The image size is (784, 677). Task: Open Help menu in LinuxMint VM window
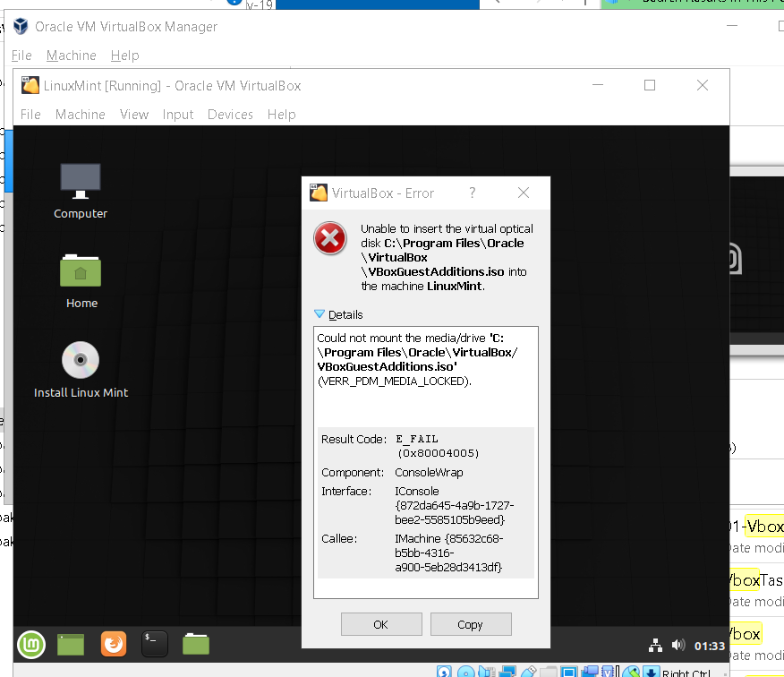click(x=282, y=115)
